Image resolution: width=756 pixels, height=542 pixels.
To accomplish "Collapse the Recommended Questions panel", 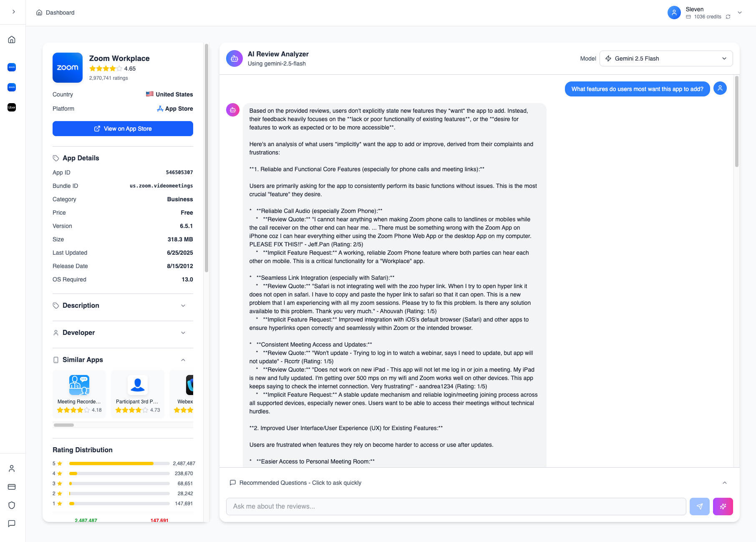I will (725, 483).
